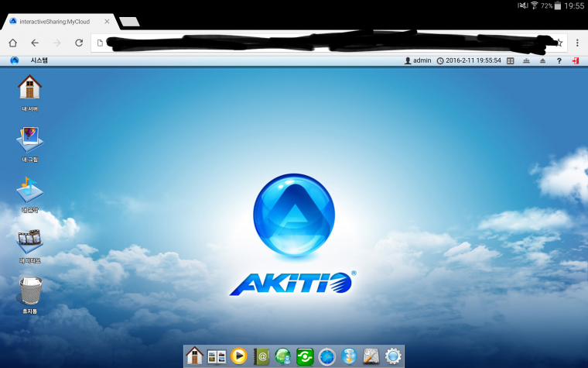Viewport: 588px width, 368px height.
Task: Open the 내 서버 house desktop icon
Action: point(29,87)
